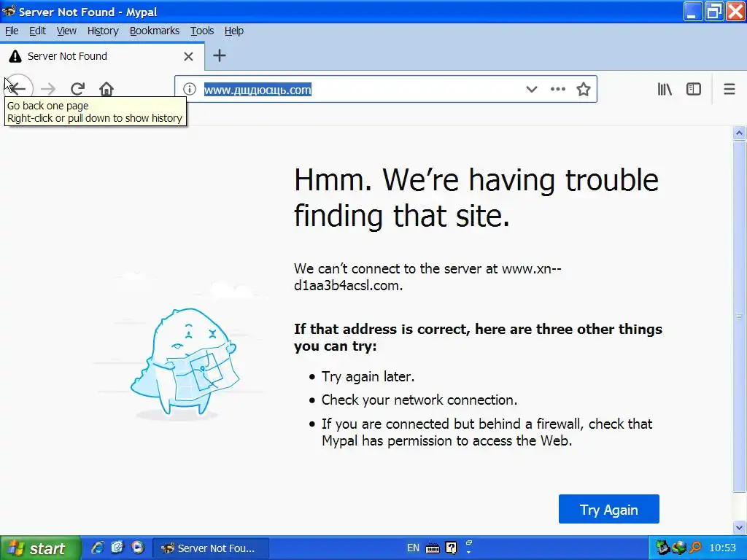
Task: Select the Server Not Found tab
Action: pyautogui.click(x=102, y=56)
